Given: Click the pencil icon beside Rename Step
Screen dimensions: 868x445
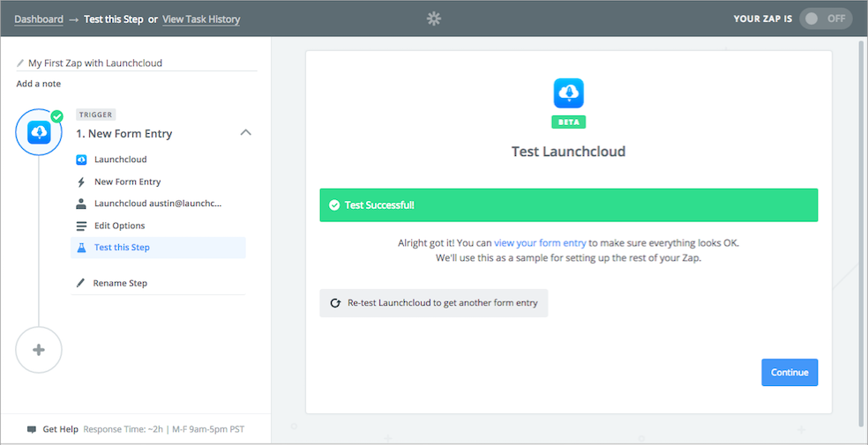Looking at the screenshot, I should click(x=81, y=283).
